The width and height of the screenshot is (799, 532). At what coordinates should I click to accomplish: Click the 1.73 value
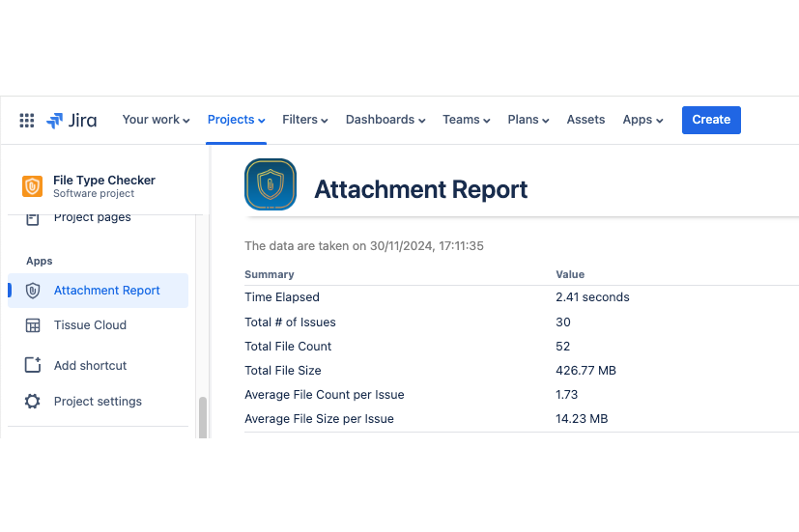point(566,395)
